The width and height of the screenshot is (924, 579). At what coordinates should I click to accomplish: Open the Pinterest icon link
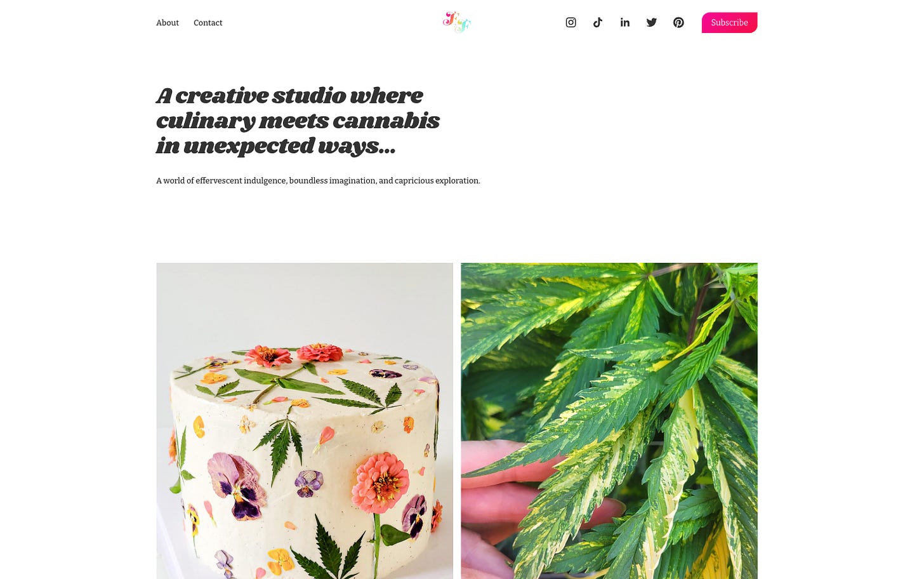(x=678, y=22)
